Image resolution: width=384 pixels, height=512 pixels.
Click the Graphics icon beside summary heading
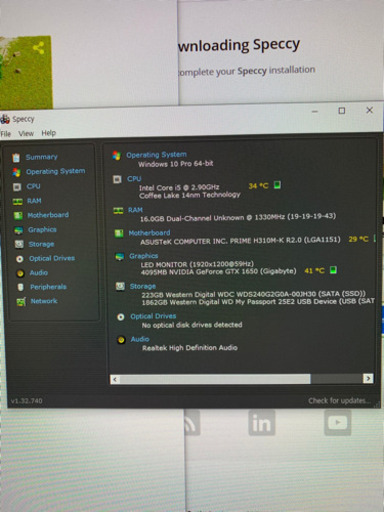click(119, 257)
